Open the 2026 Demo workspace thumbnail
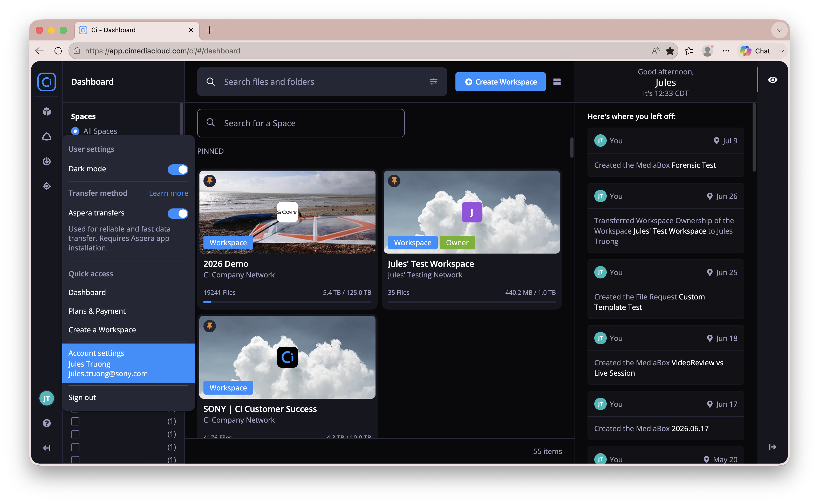This screenshot has width=819, height=504. pyautogui.click(x=287, y=212)
